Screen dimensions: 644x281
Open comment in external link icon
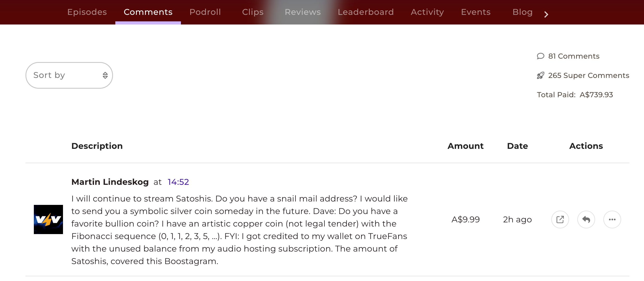560,219
